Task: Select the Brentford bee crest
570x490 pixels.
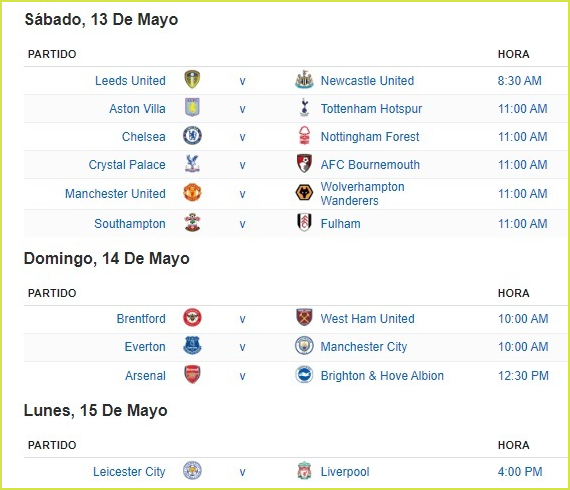Action: click(192, 318)
